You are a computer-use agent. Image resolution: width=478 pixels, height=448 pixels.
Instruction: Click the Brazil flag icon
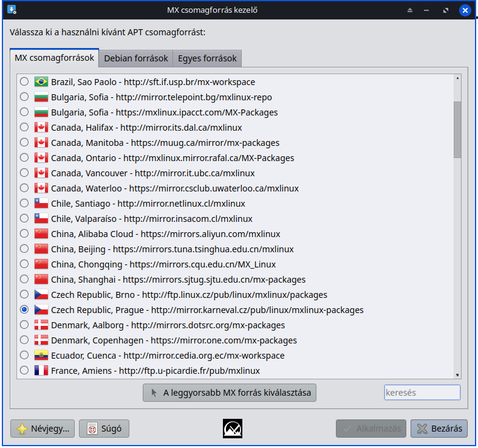(41, 82)
